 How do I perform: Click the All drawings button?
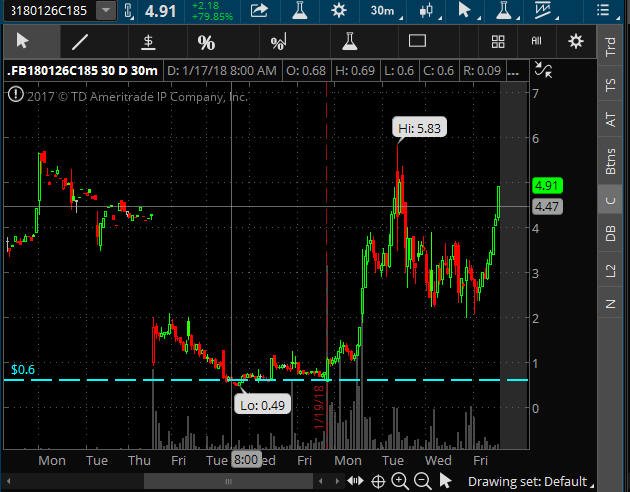click(x=536, y=41)
